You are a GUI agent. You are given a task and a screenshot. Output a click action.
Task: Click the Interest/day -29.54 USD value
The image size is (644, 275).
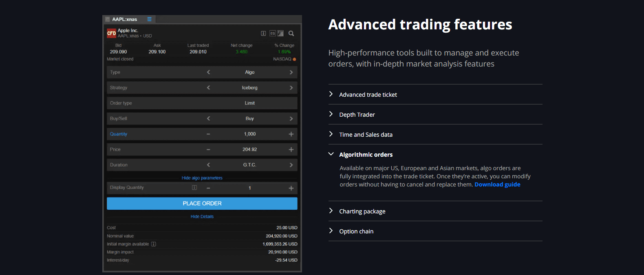pyautogui.click(x=286, y=260)
